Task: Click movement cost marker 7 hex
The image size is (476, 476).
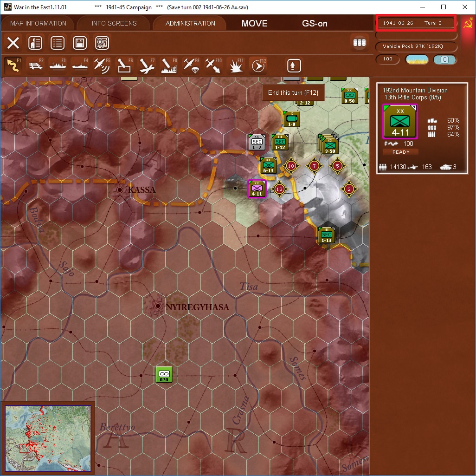Action: [314, 166]
